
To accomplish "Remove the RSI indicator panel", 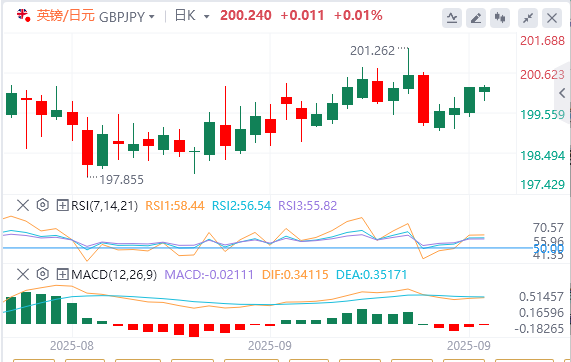I will tap(23, 205).
